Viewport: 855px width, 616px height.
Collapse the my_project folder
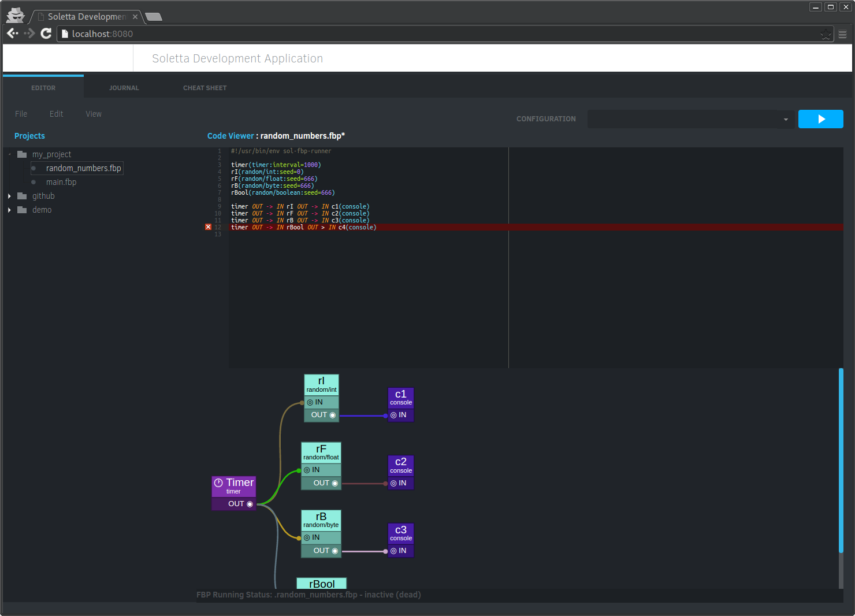[9, 154]
